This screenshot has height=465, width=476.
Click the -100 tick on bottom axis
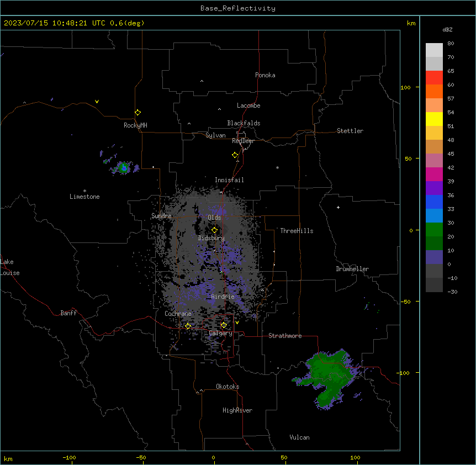69,457
